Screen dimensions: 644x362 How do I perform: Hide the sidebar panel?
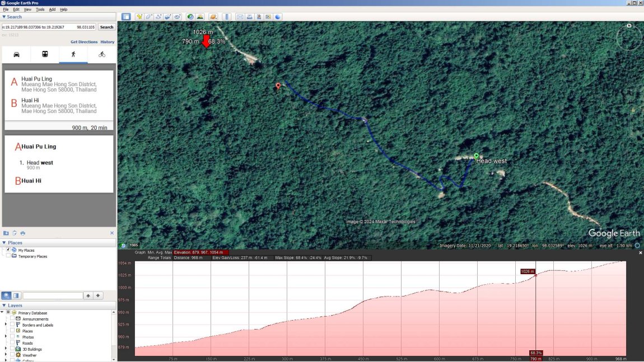(x=126, y=17)
